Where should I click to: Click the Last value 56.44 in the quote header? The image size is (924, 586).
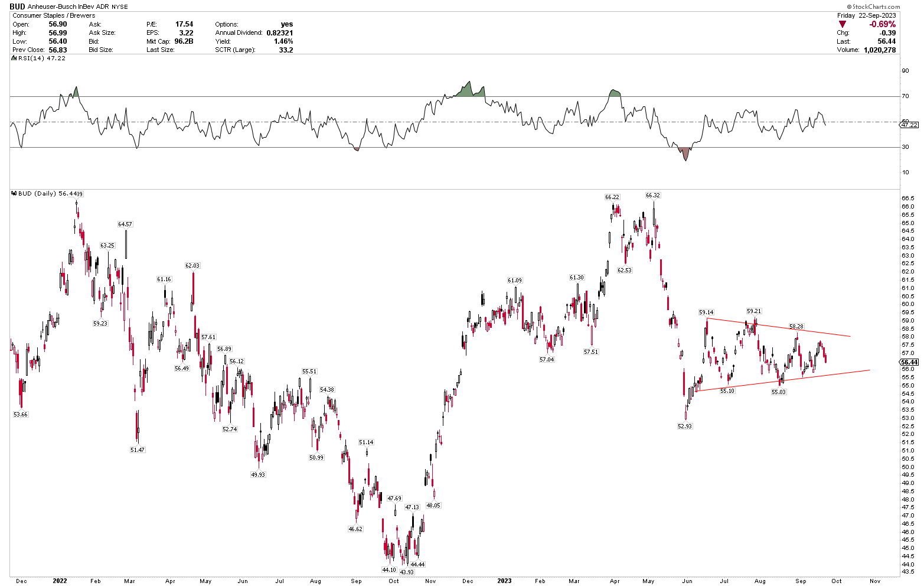coord(887,41)
